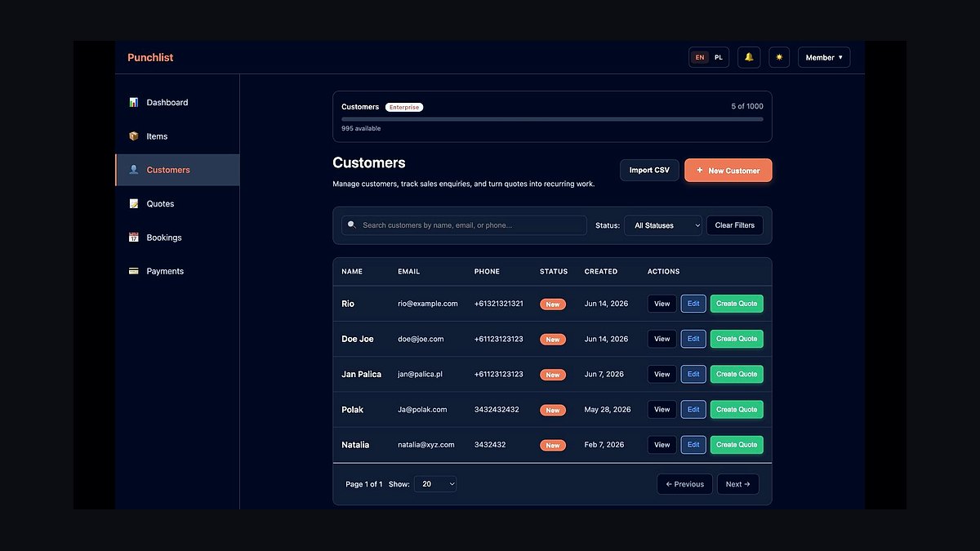Click the Items box icon in sidebar

(134, 136)
